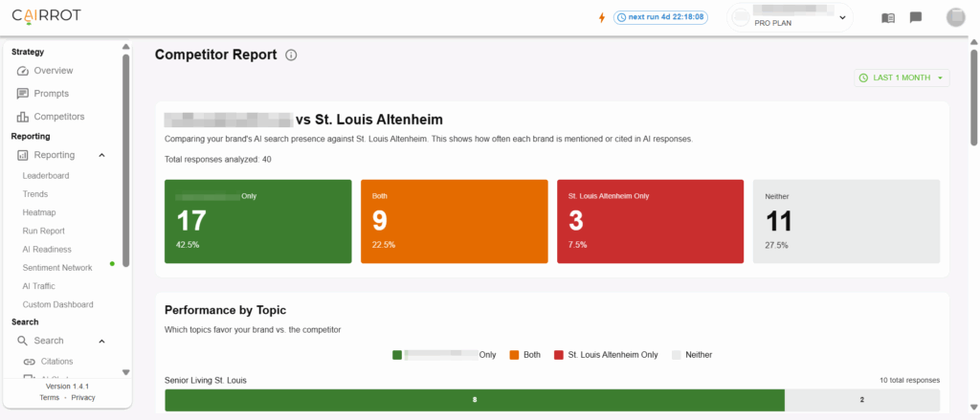Collapse the Search section chevron

click(101, 342)
